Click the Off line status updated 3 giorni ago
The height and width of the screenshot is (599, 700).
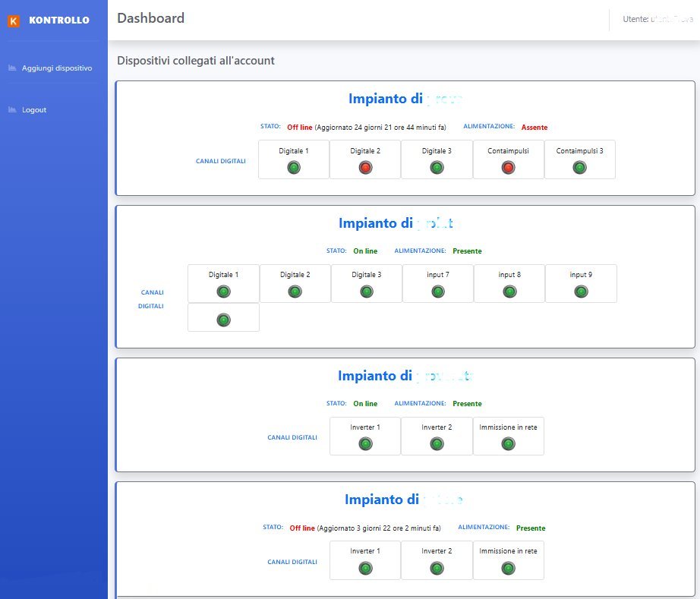click(x=301, y=528)
